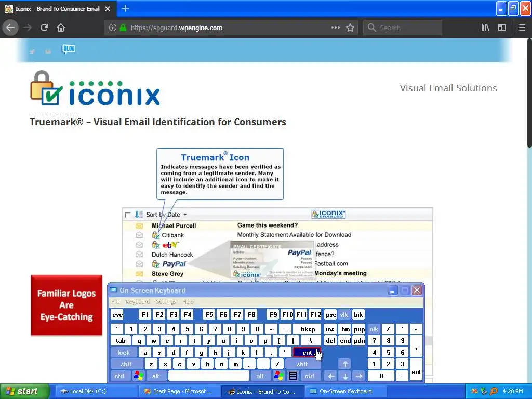Viewport: 532px width, 399px height.
Task: Click the Truemark icon next to PayPal sender
Action: tap(156, 263)
